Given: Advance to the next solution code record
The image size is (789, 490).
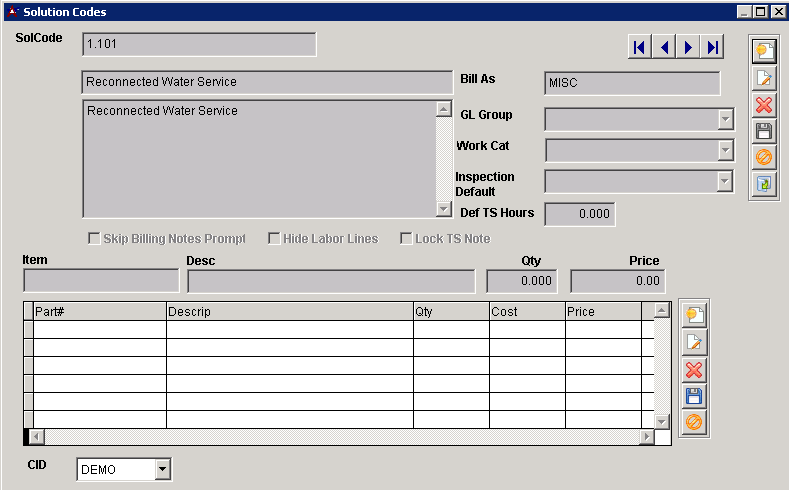Looking at the screenshot, I should [x=688, y=47].
